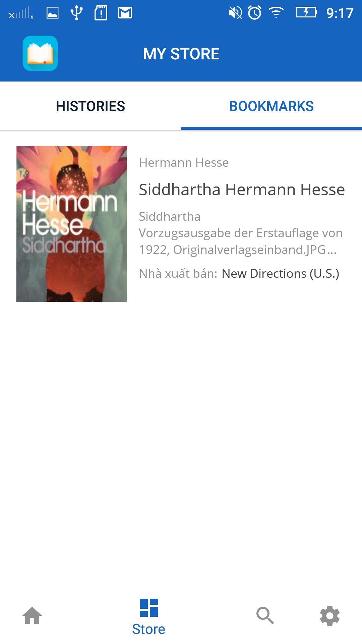362x644 pixels.
Task: Tap the author name Hermann Hesse
Action: coord(184,163)
